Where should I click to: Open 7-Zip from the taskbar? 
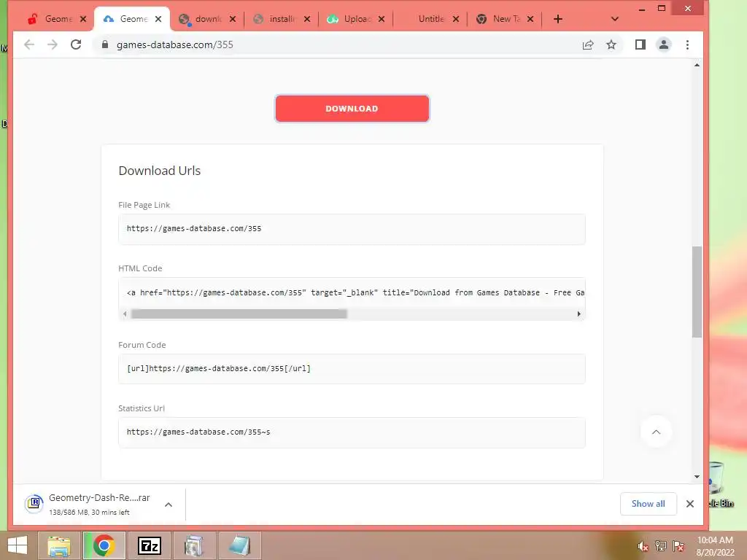click(149, 545)
